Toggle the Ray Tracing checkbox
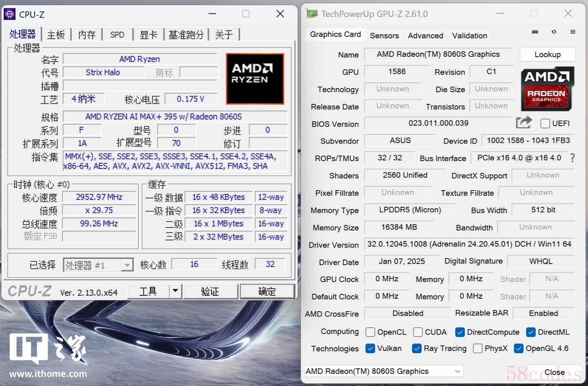This screenshot has height=386, width=588. [417, 348]
